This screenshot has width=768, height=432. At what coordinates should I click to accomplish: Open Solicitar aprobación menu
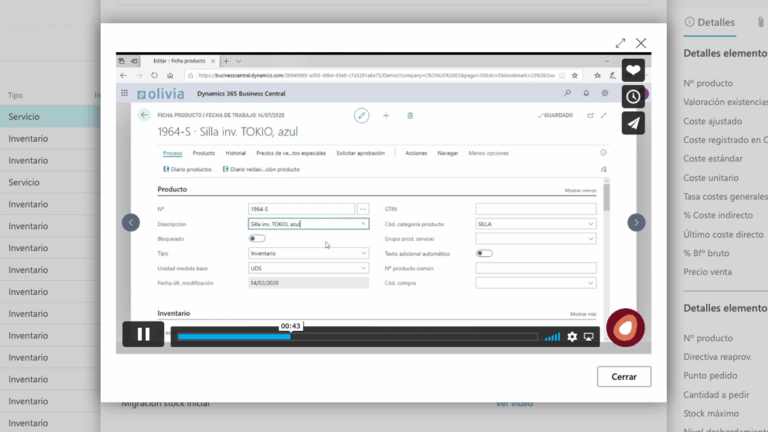coord(360,153)
